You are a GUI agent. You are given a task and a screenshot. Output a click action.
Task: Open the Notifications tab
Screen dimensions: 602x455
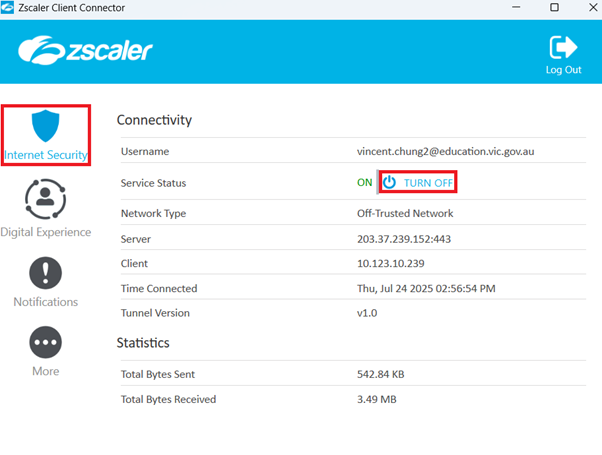pyautogui.click(x=46, y=282)
